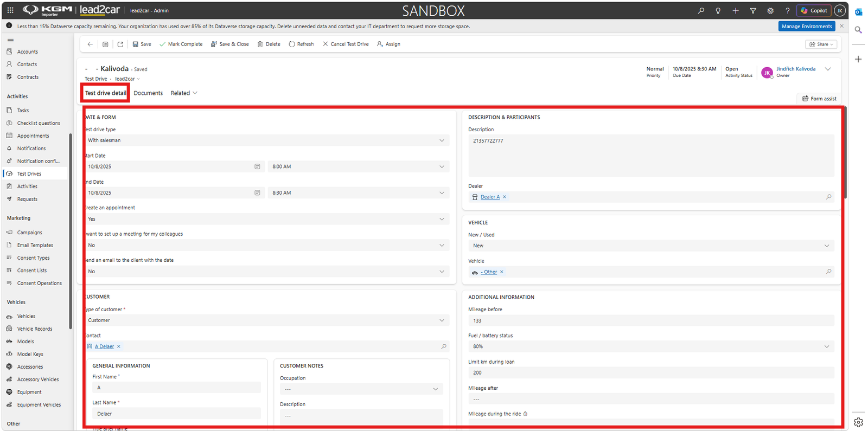Viewport: 868px width, 431px height.
Task: Click the Limit km during loan field
Action: [651, 373]
